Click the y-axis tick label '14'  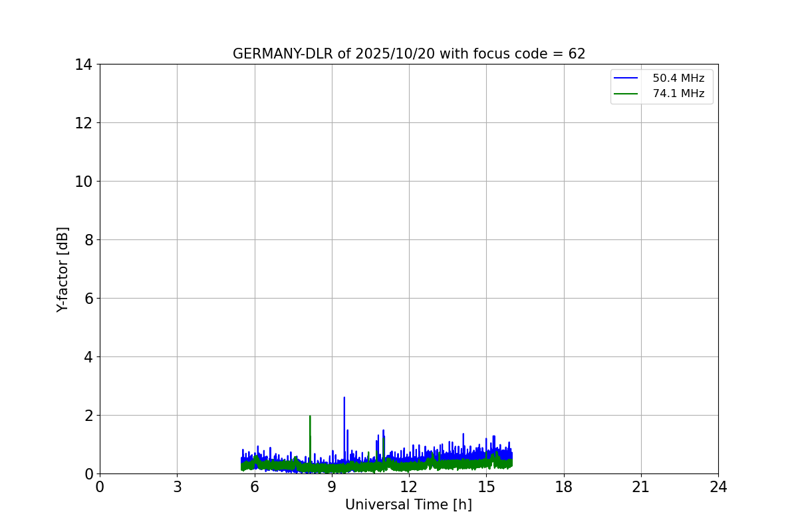(83, 65)
